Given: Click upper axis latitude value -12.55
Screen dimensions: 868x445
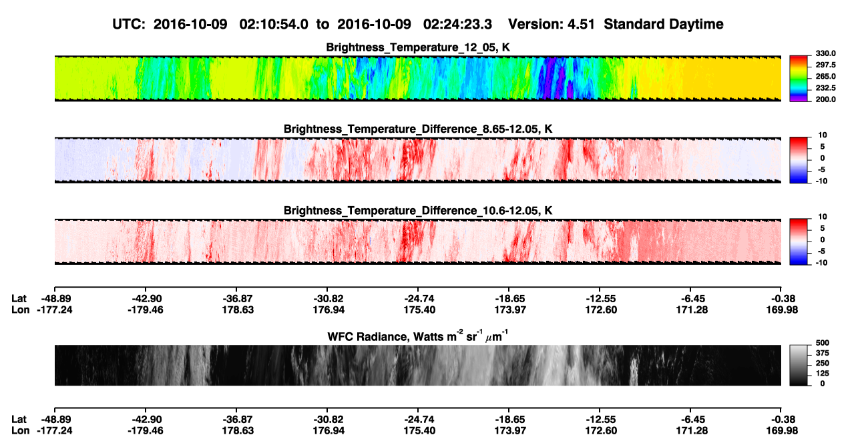Looking at the screenshot, I should coord(600,298).
